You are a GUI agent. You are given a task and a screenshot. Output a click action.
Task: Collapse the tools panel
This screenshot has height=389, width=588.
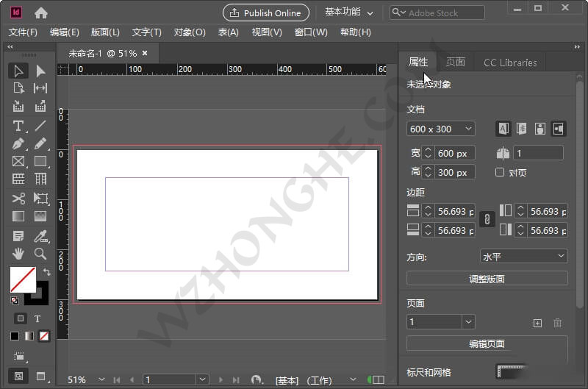click(10, 47)
